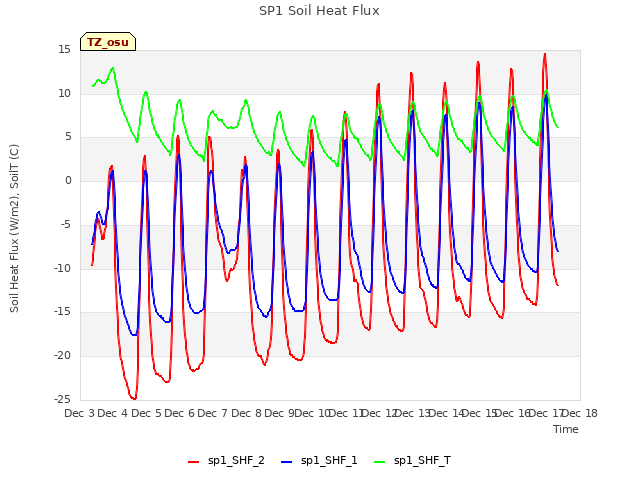This screenshot has width=640, height=480.
Task: Click the Time x-axis label
Action: (566, 429)
